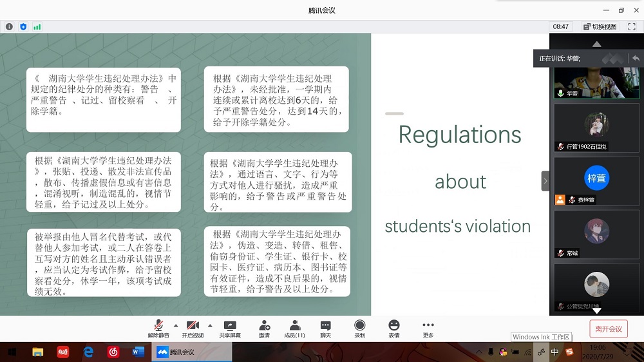Expand audio options arrow beside mute

[x=176, y=325]
